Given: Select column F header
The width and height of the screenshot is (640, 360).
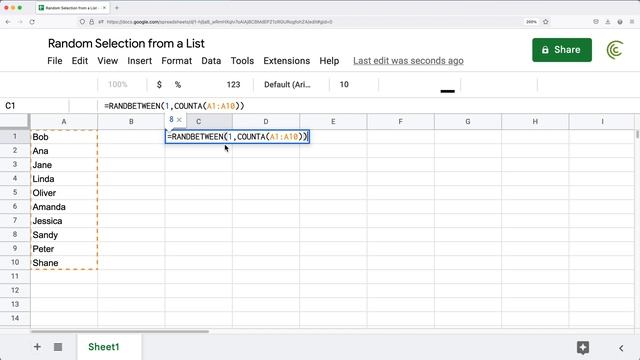Looking at the screenshot, I should coord(400,122).
